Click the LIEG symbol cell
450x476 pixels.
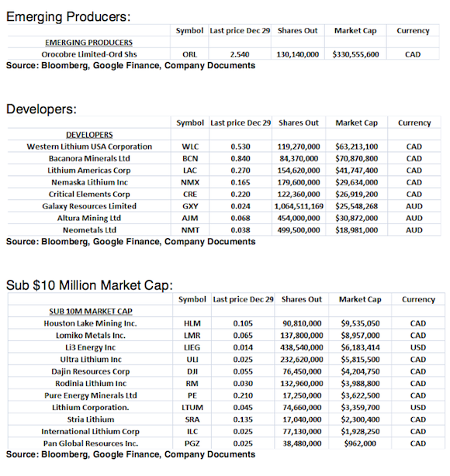click(192, 347)
